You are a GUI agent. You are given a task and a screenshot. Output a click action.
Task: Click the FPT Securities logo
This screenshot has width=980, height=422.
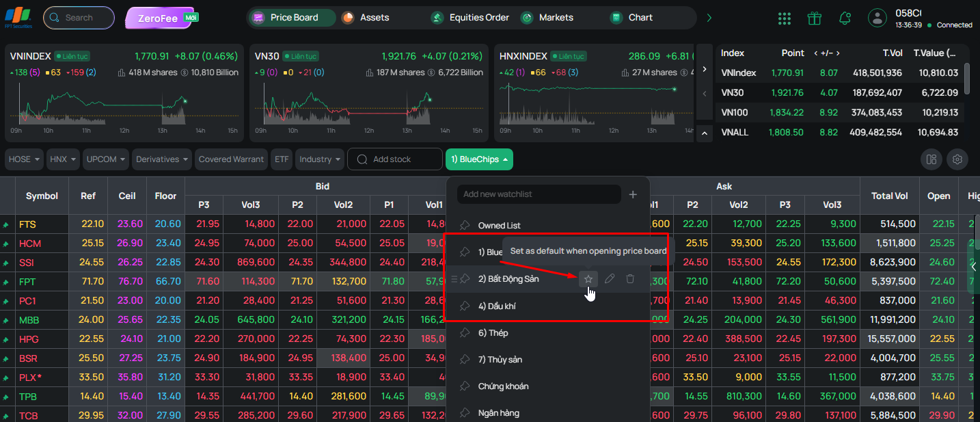18,18
